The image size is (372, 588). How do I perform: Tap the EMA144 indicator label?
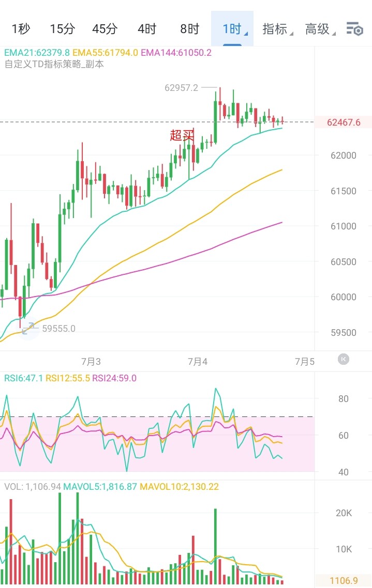[176, 53]
